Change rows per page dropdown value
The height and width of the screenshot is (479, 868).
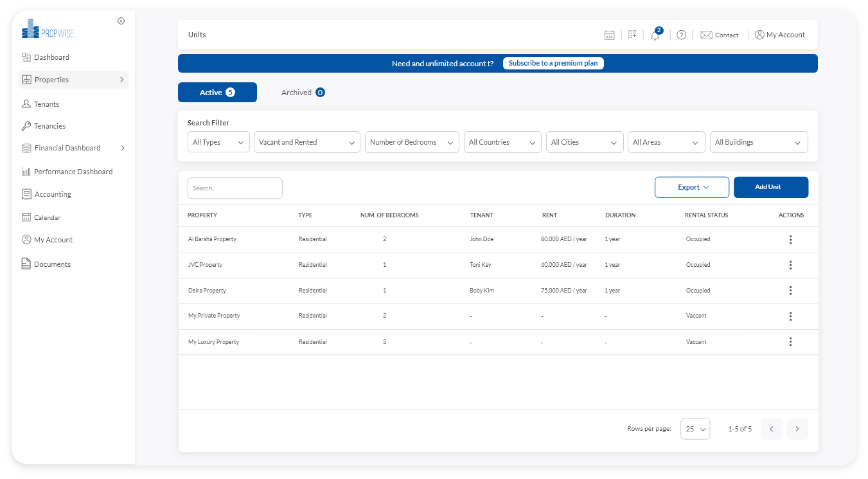pyautogui.click(x=695, y=429)
